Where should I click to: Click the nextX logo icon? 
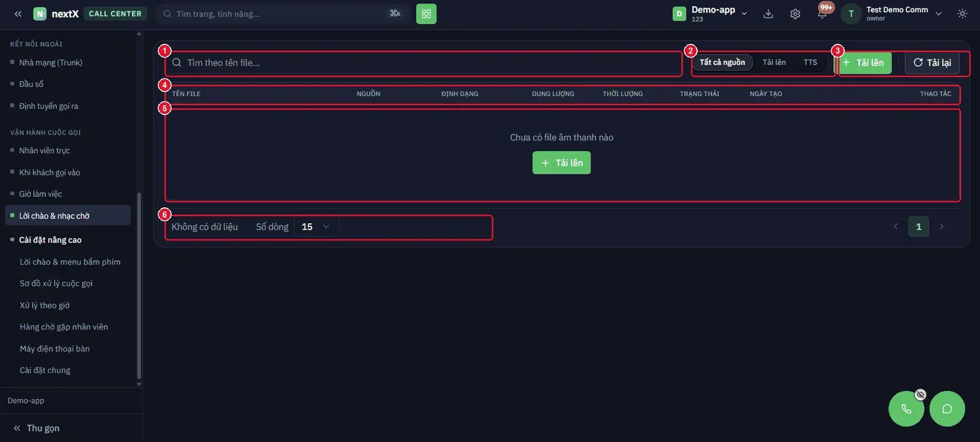click(x=40, y=14)
